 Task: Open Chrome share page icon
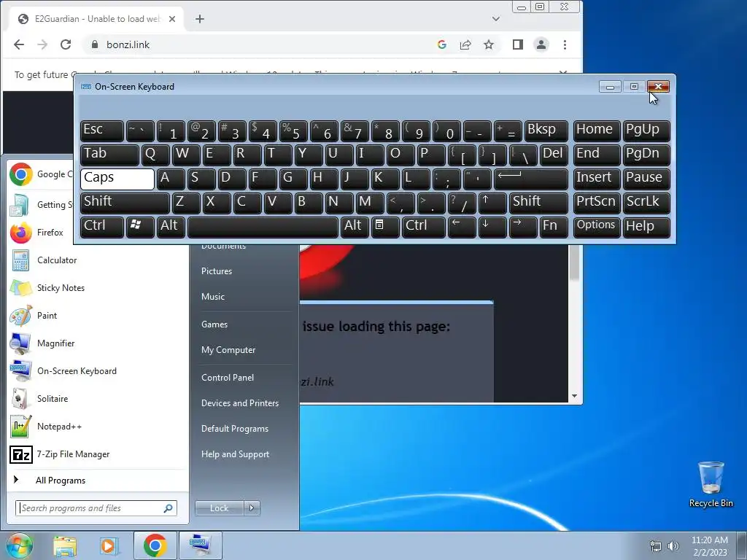point(465,44)
